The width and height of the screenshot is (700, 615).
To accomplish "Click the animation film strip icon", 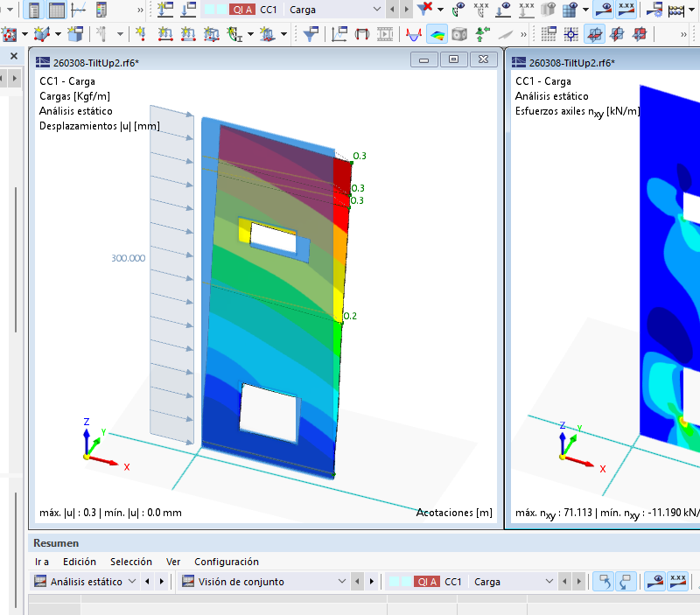I will click(x=385, y=34).
